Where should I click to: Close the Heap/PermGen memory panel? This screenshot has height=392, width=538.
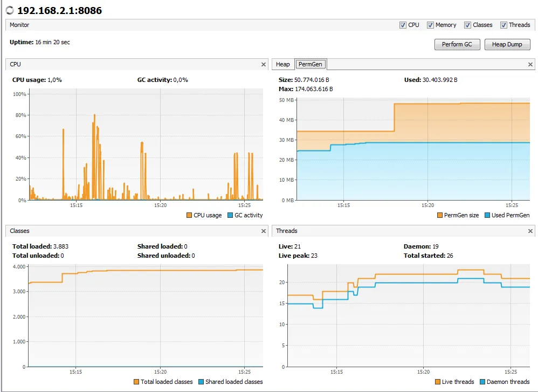530,64
